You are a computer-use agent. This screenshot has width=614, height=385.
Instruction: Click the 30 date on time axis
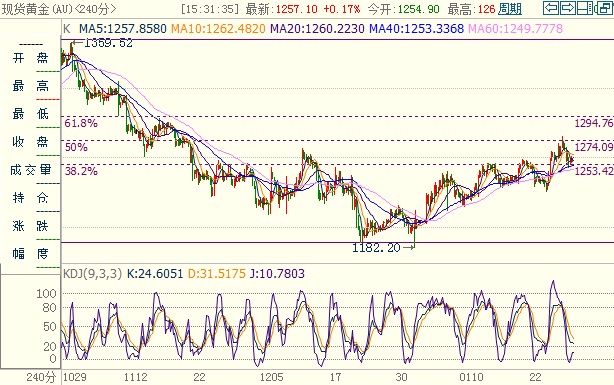point(401,377)
